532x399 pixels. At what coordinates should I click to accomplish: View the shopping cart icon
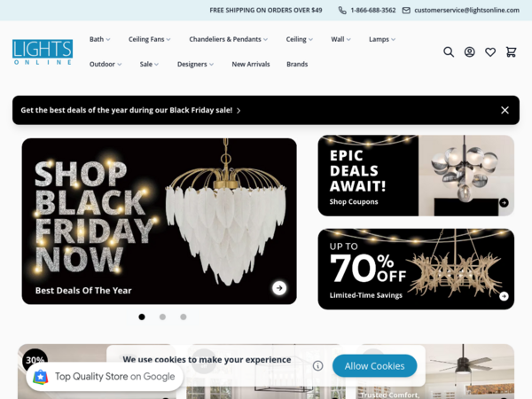click(x=511, y=52)
